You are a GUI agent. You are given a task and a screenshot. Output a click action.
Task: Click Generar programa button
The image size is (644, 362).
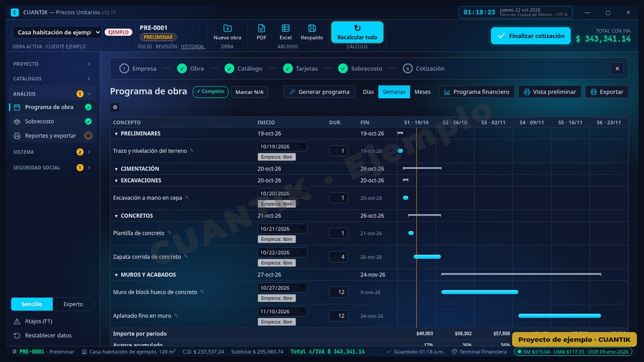319,92
